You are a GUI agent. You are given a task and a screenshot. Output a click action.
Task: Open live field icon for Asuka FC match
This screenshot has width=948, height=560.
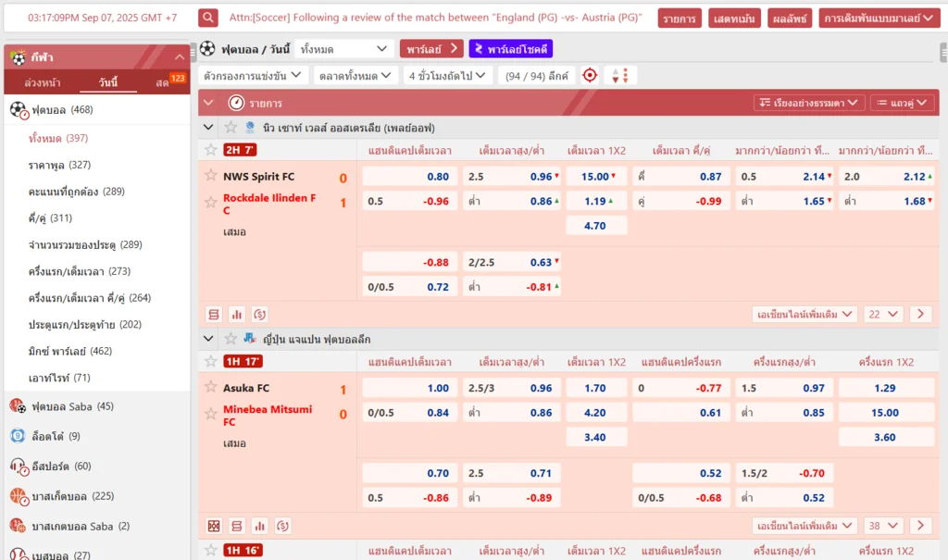[214, 526]
